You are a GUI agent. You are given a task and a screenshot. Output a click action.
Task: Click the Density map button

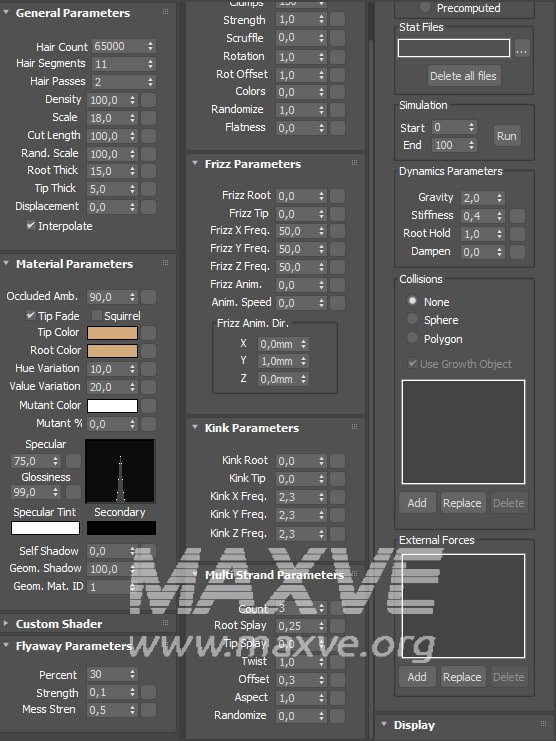click(x=148, y=100)
